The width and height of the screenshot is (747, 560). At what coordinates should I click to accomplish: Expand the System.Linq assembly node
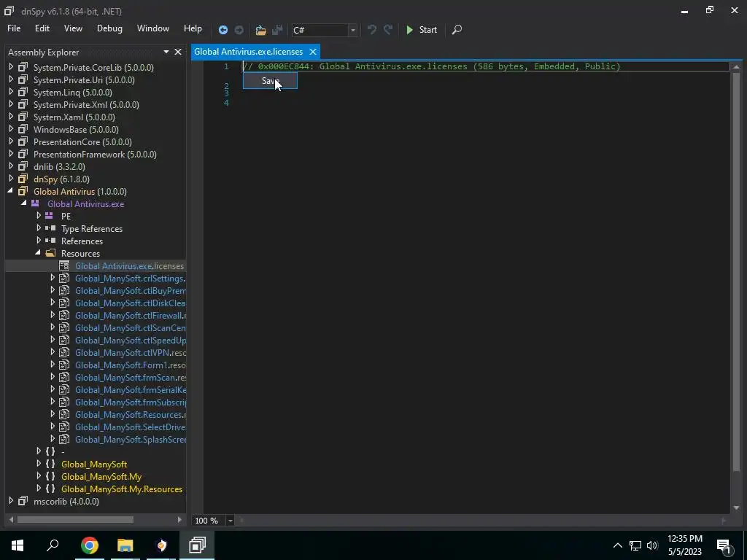tap(11, 92)
